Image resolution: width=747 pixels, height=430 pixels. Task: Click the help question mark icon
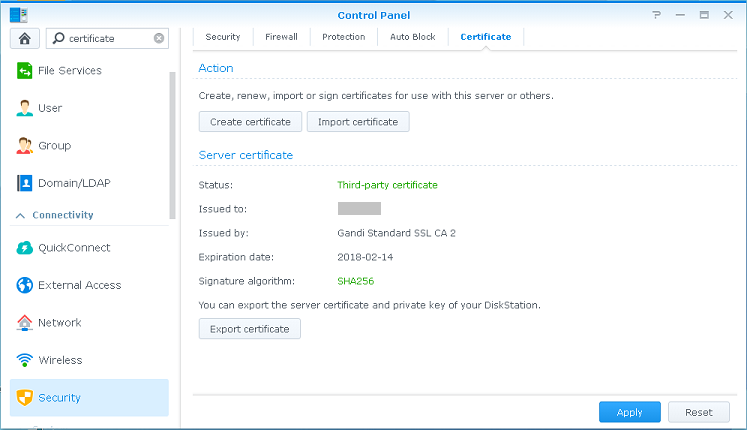656,15
